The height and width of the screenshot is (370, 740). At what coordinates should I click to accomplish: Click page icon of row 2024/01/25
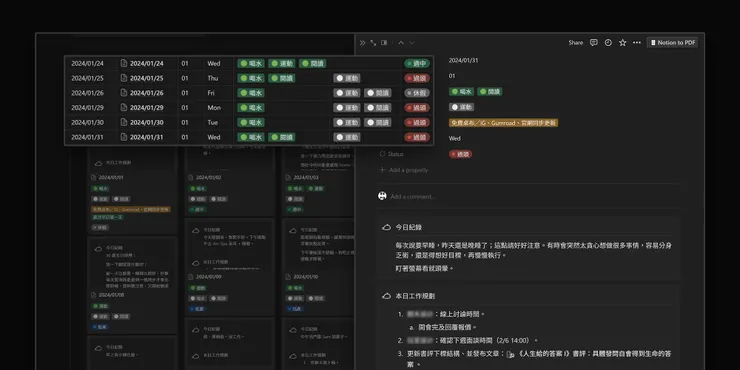point(124,78)
